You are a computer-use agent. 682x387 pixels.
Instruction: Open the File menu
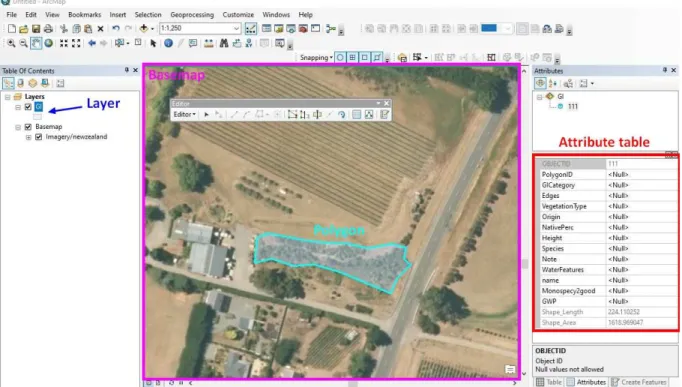coord(11,14)
